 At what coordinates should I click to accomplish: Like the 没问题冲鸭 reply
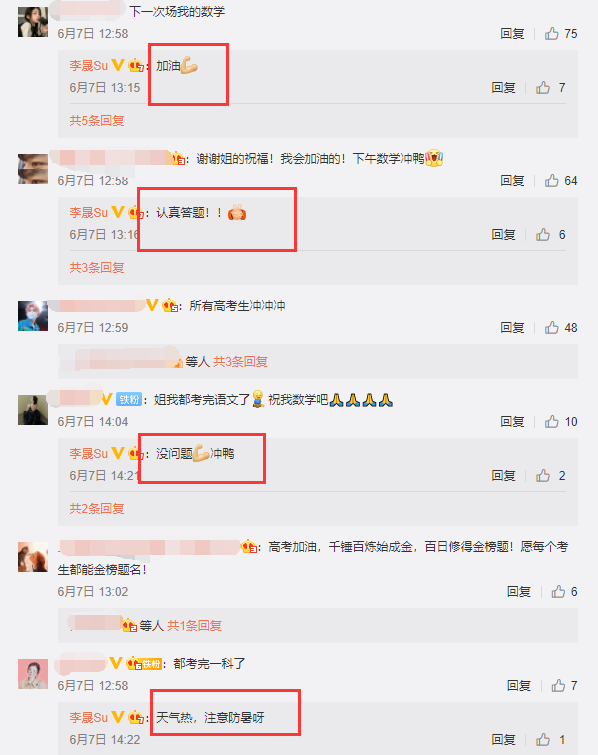543,475
